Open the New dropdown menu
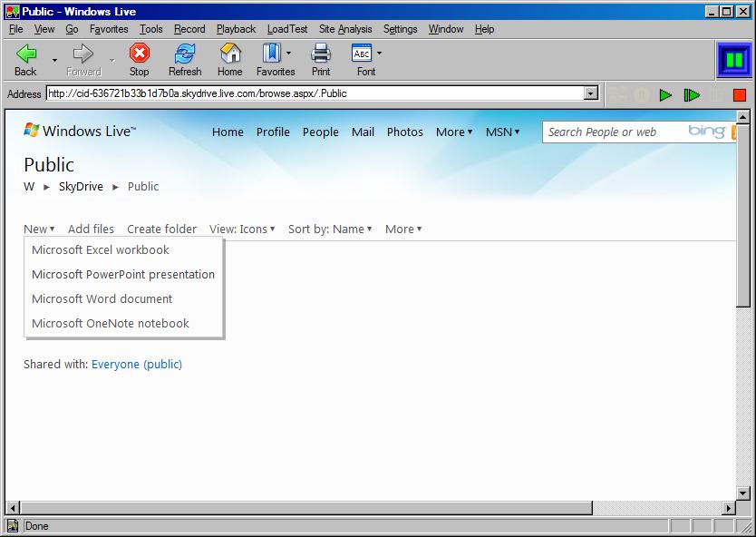Image resolution: width=756 pixels, height=537 pixels. pos(39,229)
